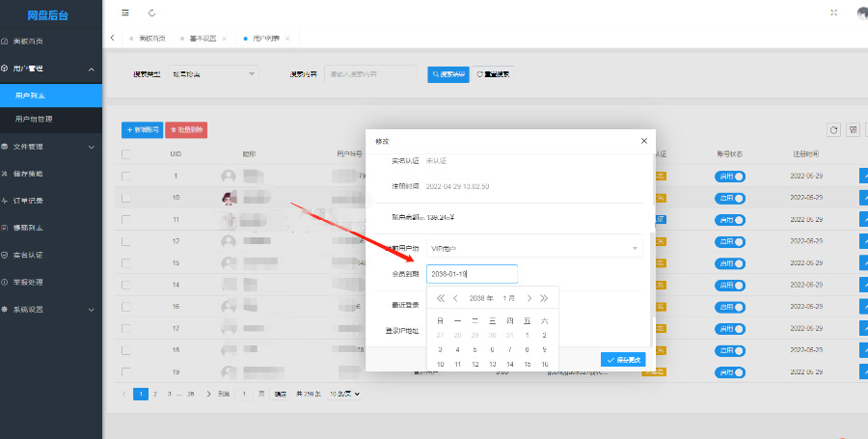
Task: Go to next month in date picker
Action: click(x=529, y=298)
